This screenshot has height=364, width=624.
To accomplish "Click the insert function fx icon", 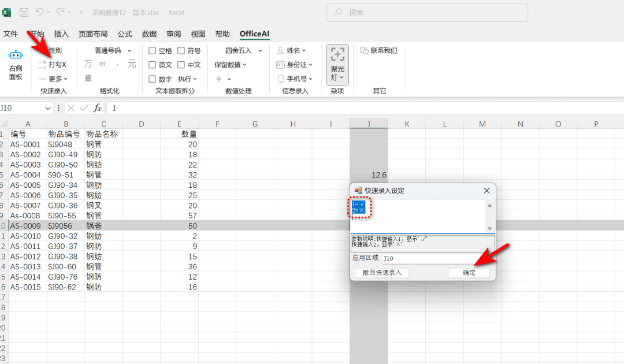I will 97,108.
